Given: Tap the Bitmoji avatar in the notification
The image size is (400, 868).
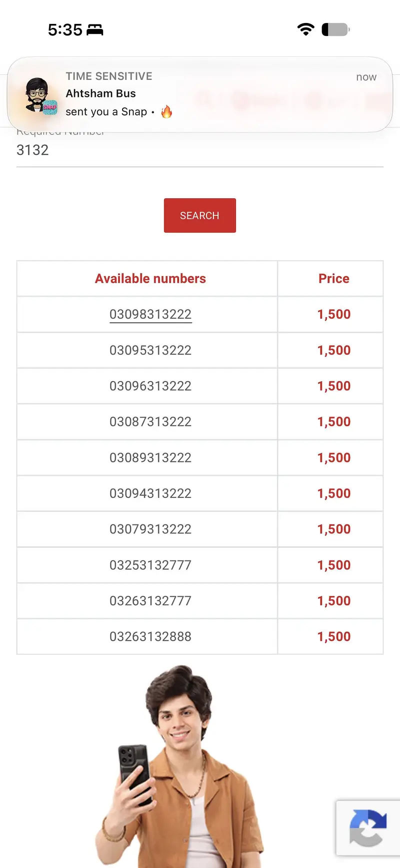Looking at the screenshot, I should tap(40, 95).
